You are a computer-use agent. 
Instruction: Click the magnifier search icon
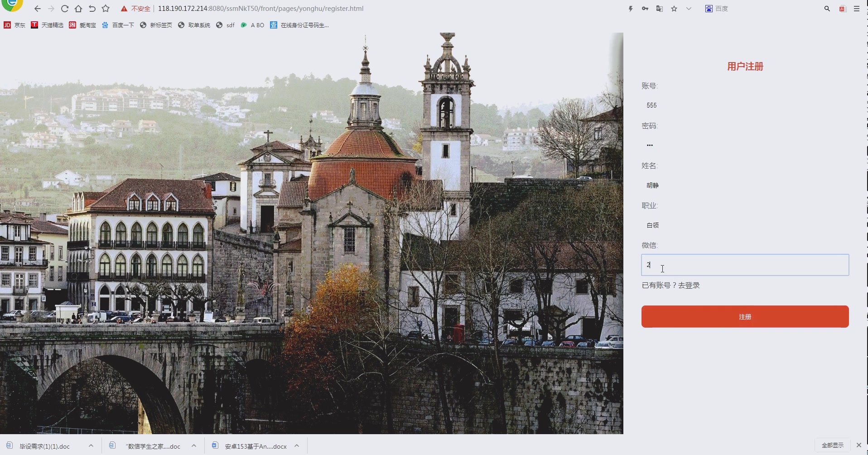tap(827, 9)
